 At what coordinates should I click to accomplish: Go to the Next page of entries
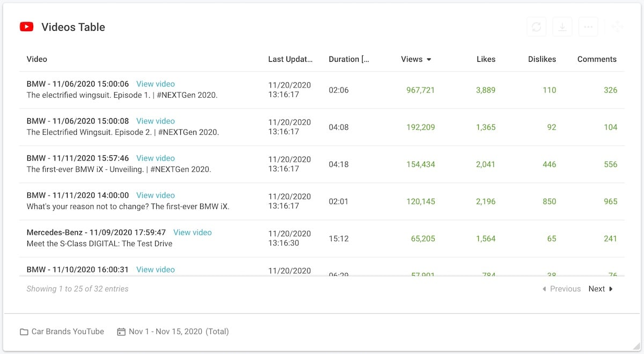601,288
